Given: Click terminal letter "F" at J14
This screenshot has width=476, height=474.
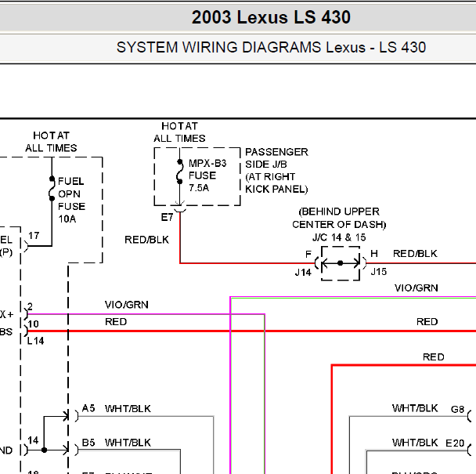Looking at the screenshot, I should pyautogui.click(x=308, y=254).
